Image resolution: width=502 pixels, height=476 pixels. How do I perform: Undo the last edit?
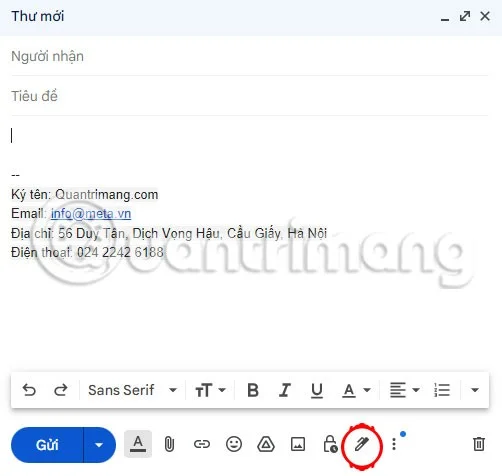coord(29,390)
